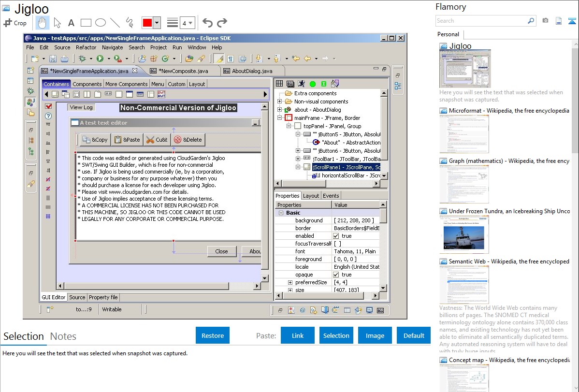The image size is (579, 392).
Task: Collapse the mainFrame - JFrame node
Action: coord(279,118)
